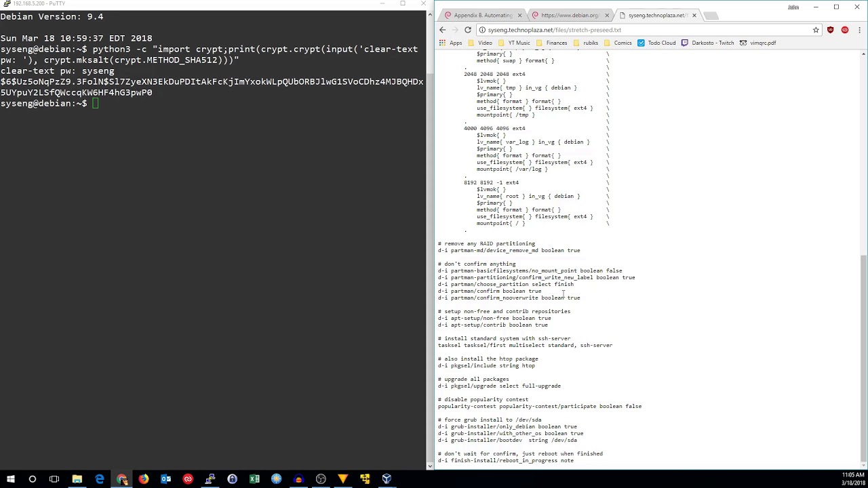Open the red Creative Cloud extension icon

[x=844, y=30]
